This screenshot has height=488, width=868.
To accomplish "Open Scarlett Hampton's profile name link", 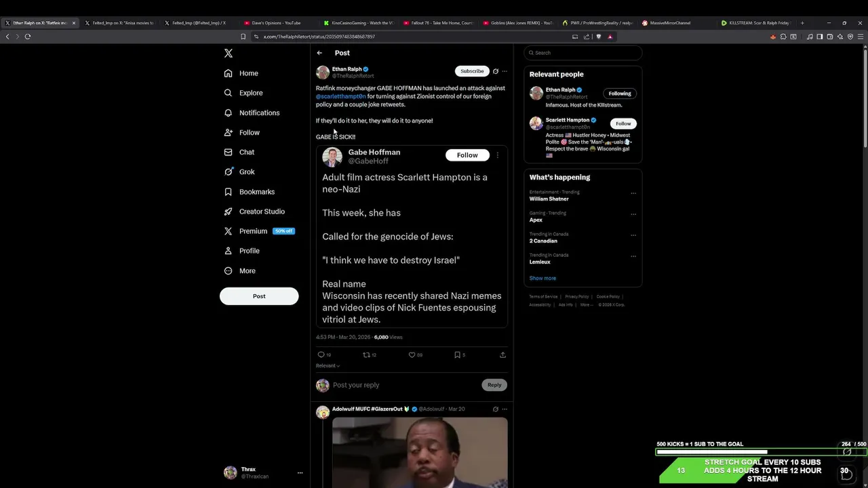I will (568, 120).
